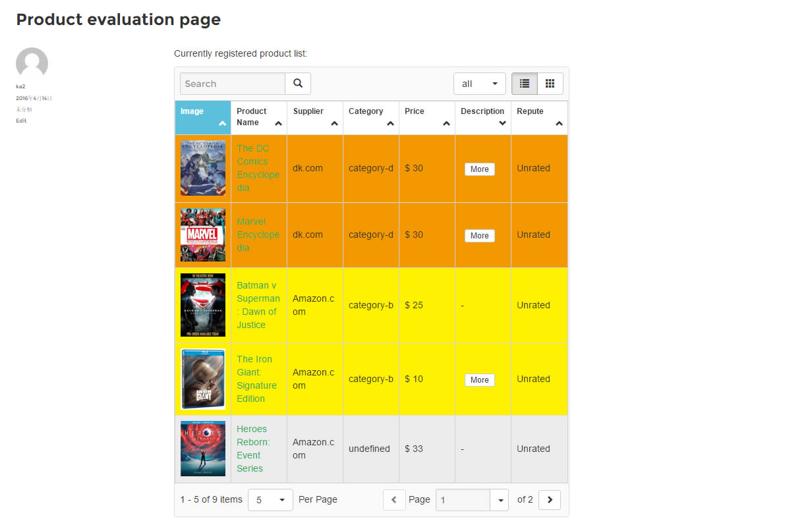Sort by Supplier column arrow
This screenshot has height=527, width=812.
(334, 124)
